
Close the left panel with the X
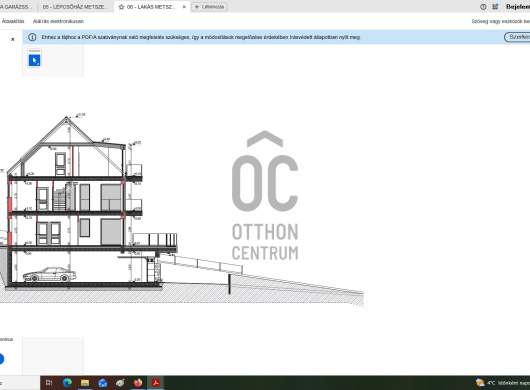coord(13,39)
